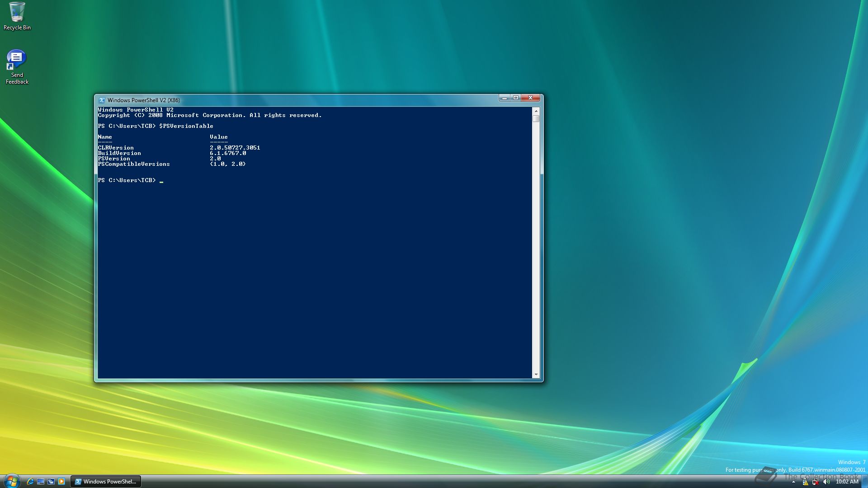Click the PSCompatibleVersions row name
The height and width of the screenshot is (488, 868).
pyautogui.click(x=134, y=164)
